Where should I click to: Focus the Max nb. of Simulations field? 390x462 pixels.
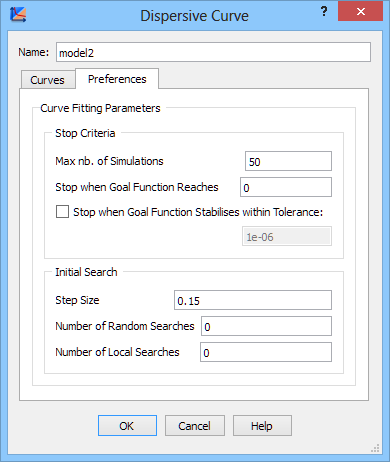click(x=288, y=161)
